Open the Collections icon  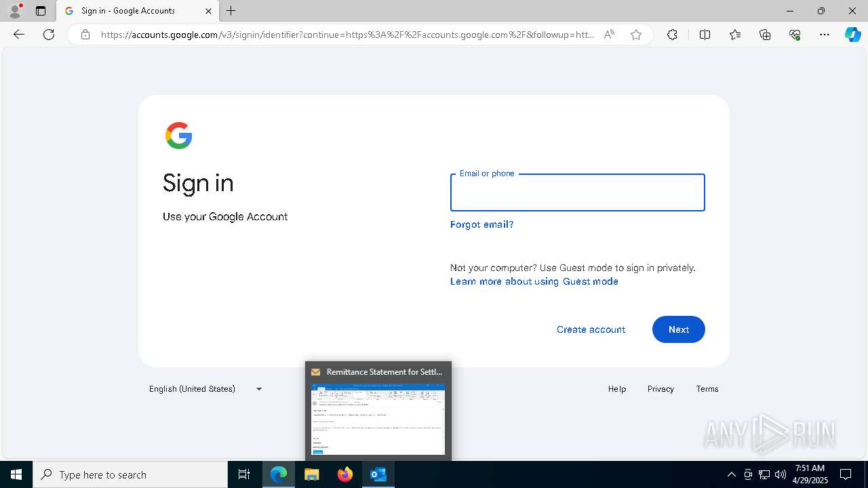pos(765,35)
